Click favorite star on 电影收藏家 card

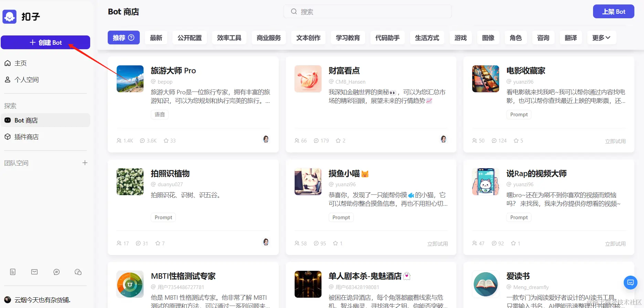(x=516, y=141)
